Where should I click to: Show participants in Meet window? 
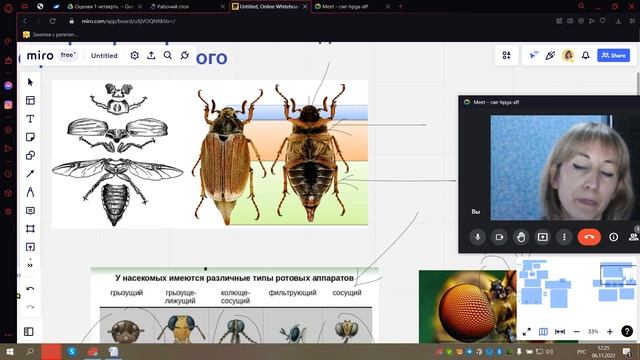(x=633, y=237)
